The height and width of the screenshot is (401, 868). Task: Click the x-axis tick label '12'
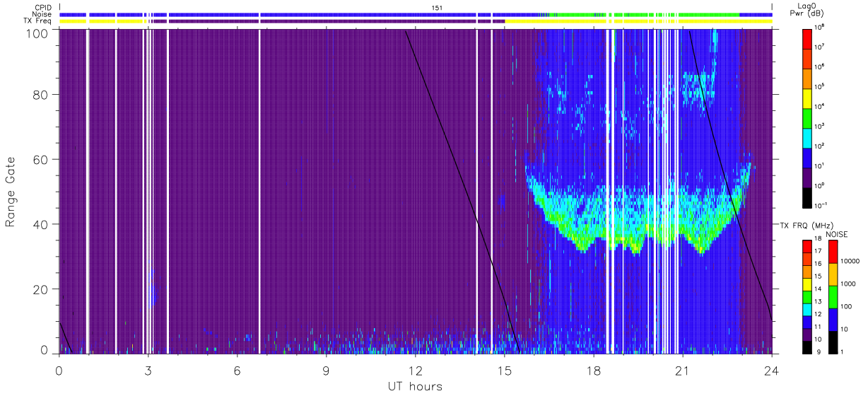(416, 369)
